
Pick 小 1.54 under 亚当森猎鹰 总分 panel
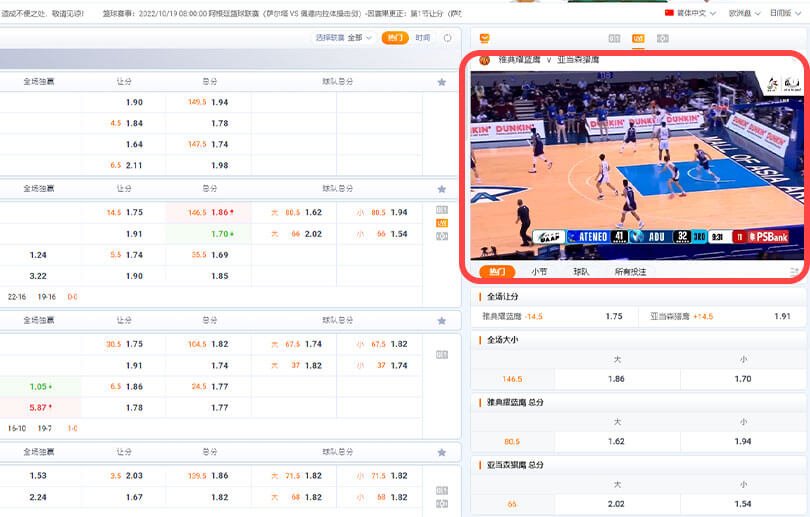tap(743, 504)
